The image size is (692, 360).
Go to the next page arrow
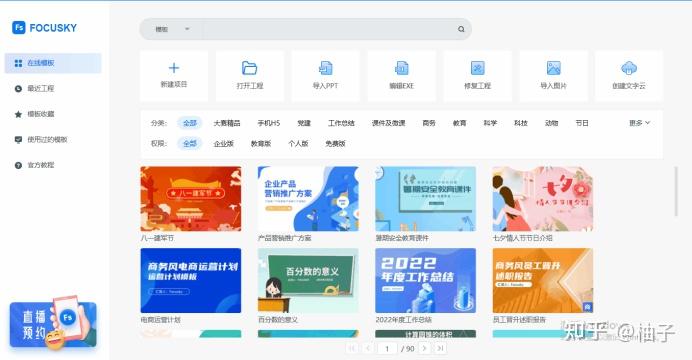coord(424,349)
